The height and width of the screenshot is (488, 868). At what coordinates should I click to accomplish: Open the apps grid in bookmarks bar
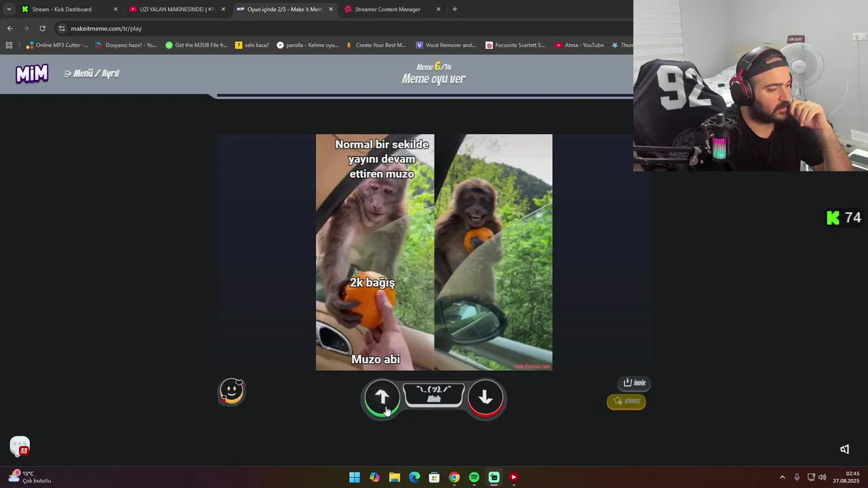tap(9, 45)
